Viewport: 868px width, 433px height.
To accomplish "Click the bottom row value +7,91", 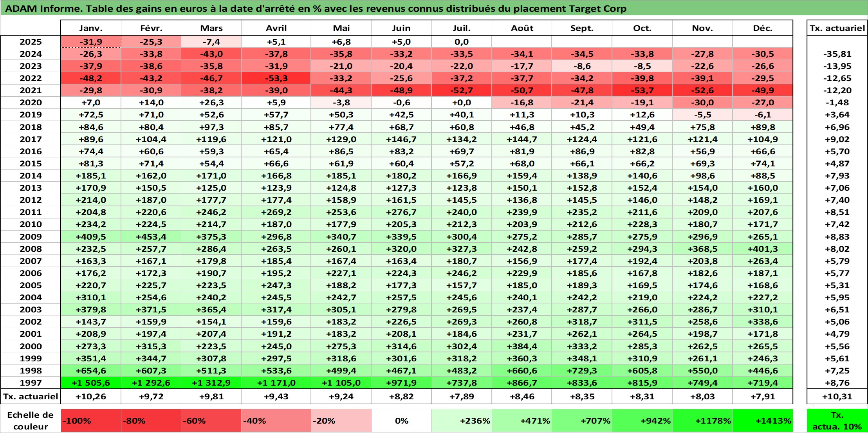I will (763, 396).
